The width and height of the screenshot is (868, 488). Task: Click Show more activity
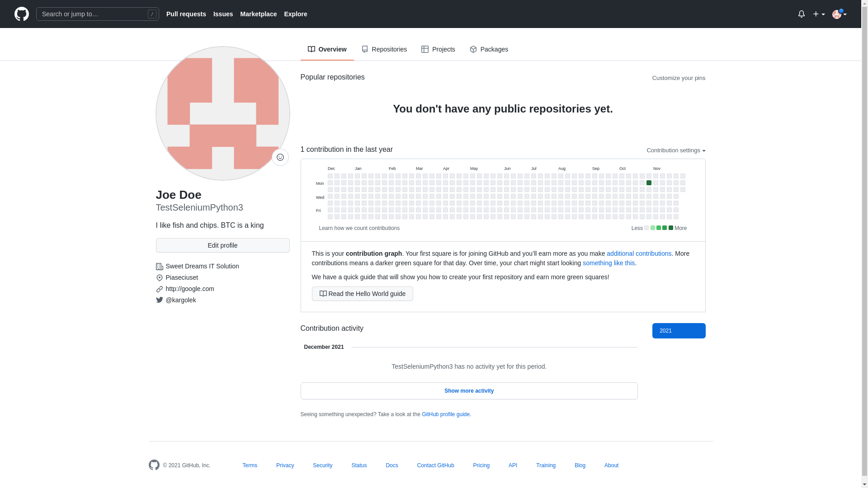click(469, 391)
